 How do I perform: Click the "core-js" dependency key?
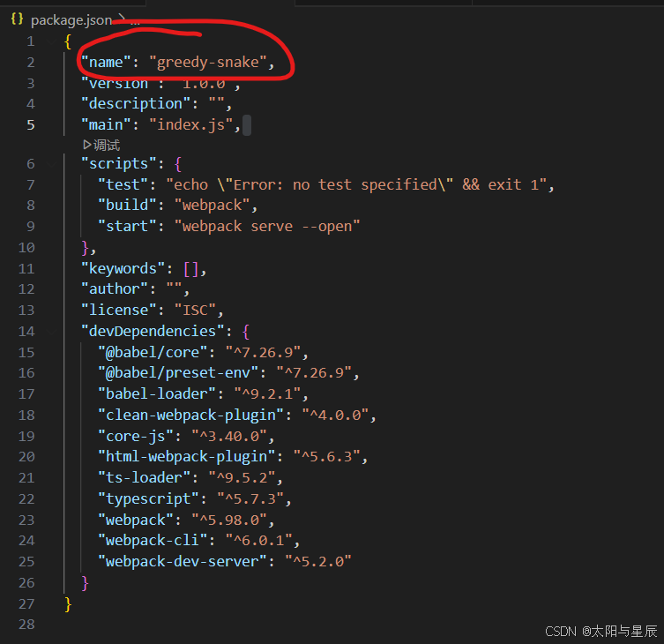pos(136,437)
